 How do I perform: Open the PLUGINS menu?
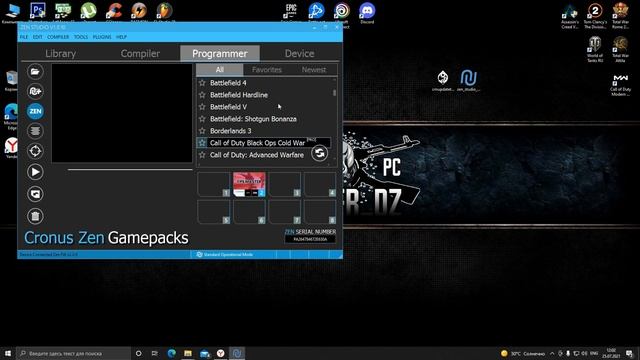click(x=102, y=37)
